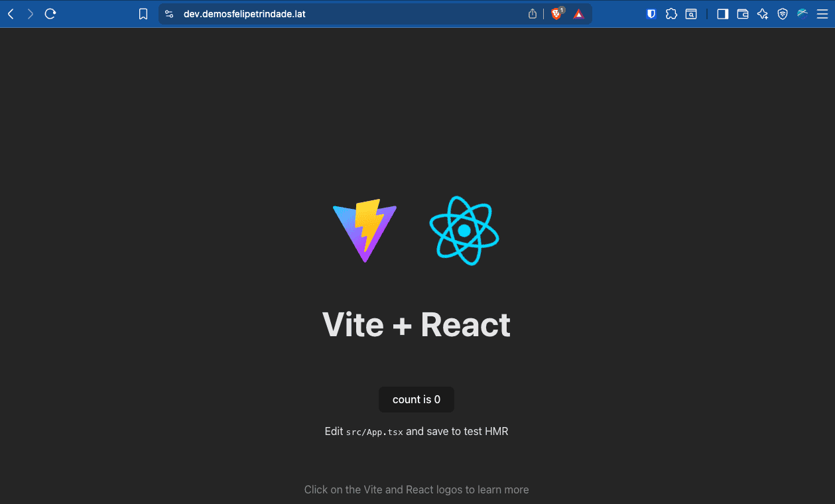
Task: Click the "count is 0" button
Action: [x=417, y=399]
